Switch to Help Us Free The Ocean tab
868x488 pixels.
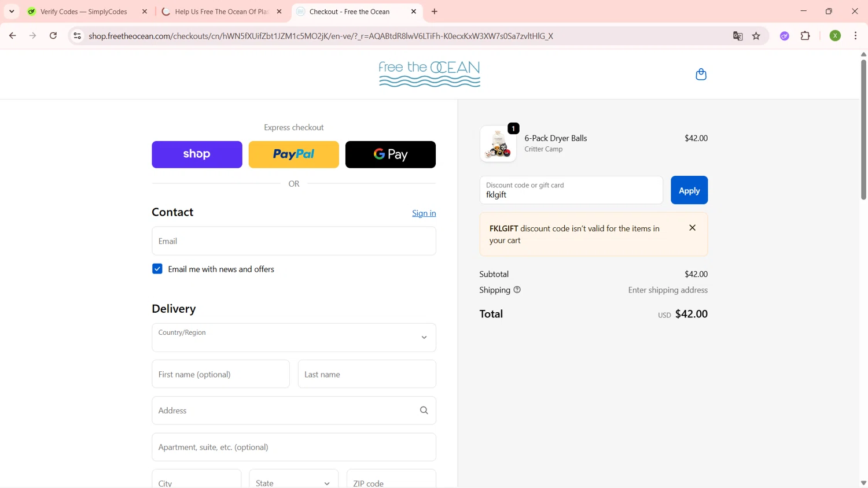point(222,12)
